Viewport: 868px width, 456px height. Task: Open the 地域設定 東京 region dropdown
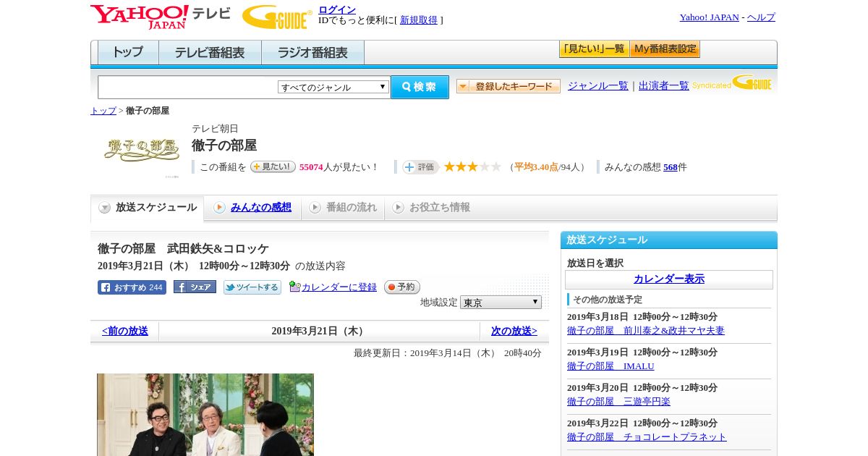[x=501, y=302]
